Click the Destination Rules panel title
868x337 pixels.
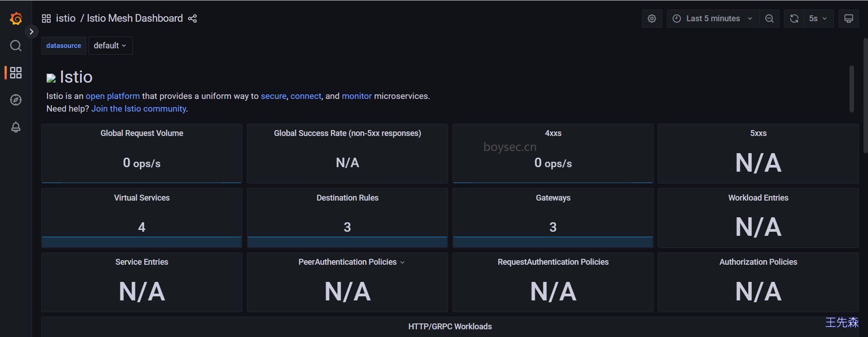[x=347, y=198]
